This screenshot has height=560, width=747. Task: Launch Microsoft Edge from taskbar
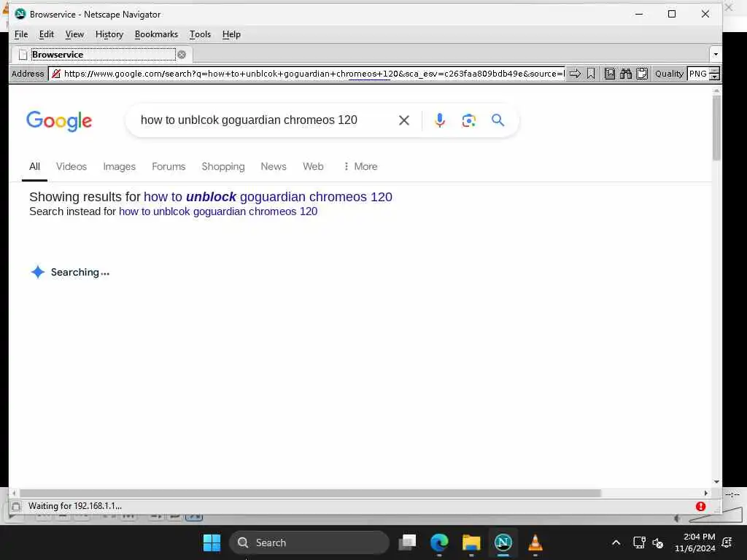pyautogui.click(x=439, y=542)
